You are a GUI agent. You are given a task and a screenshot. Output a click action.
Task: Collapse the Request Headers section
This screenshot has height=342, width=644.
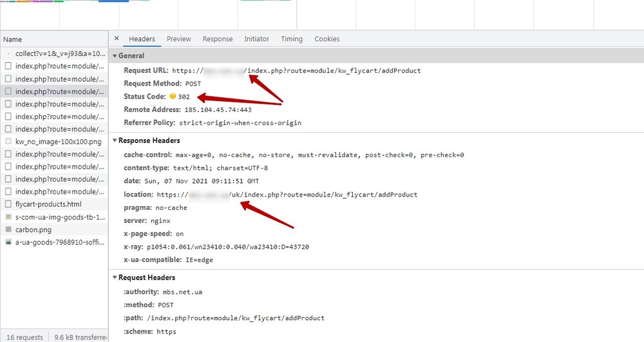coord(115,278)
